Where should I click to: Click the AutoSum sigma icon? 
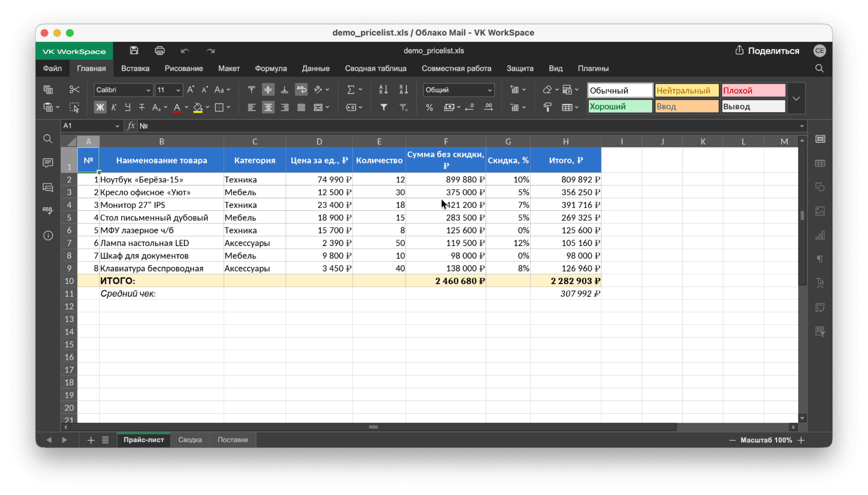[x=350, y=90]
